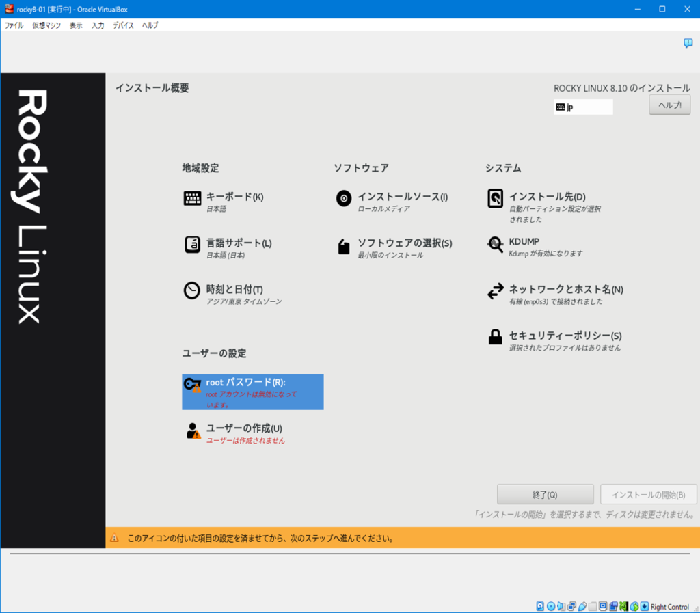The height and width of the screenshot is (613, 700).
Task: Open the ファイル menu
Action: coord(14,25)
